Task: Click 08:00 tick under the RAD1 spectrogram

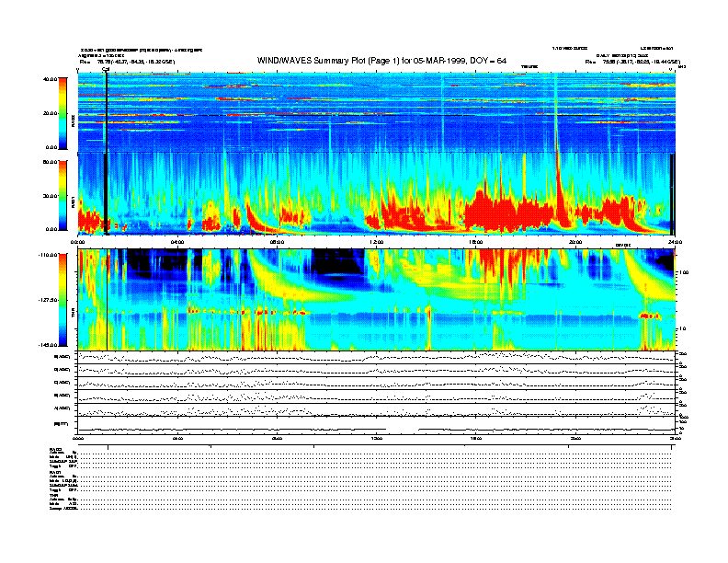Action: (x=277, y=242)
